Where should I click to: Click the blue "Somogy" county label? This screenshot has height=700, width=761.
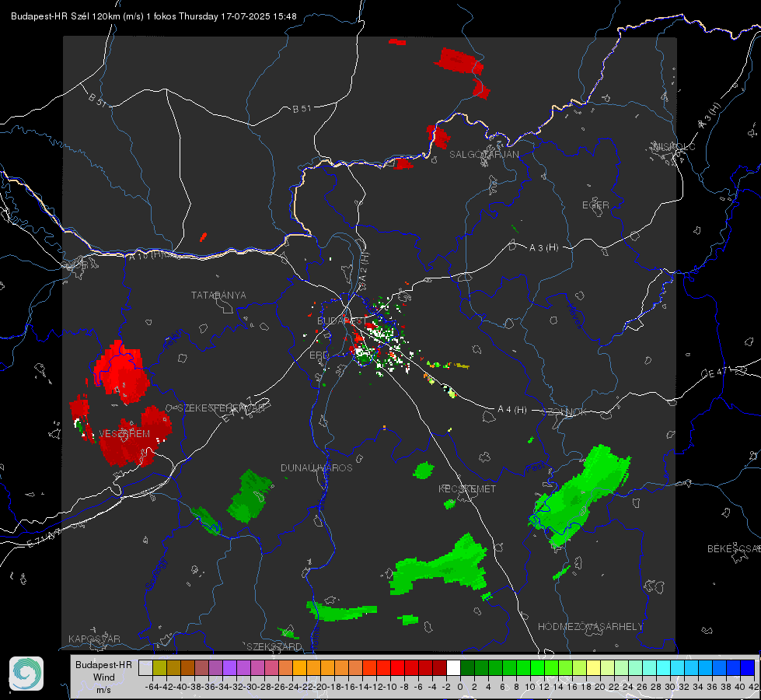coord(156,574)
